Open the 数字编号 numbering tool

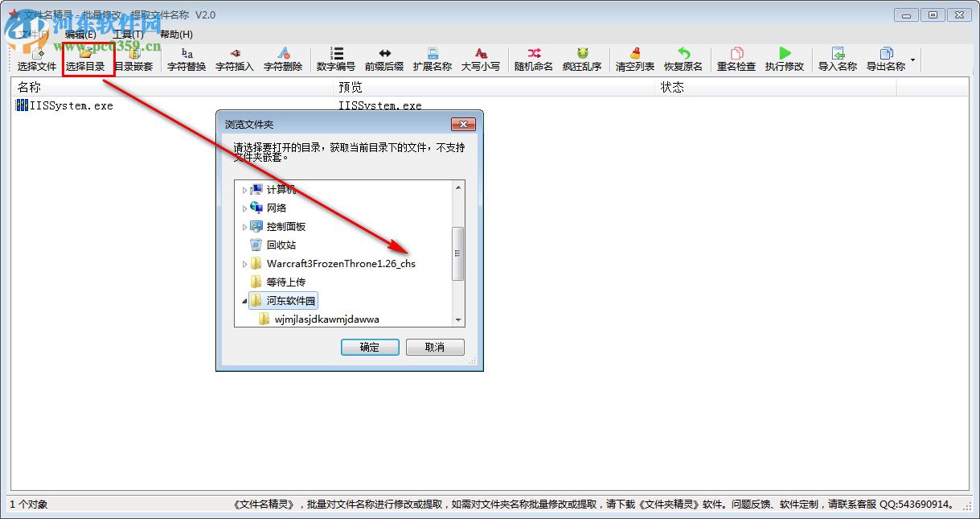(336, 60)
